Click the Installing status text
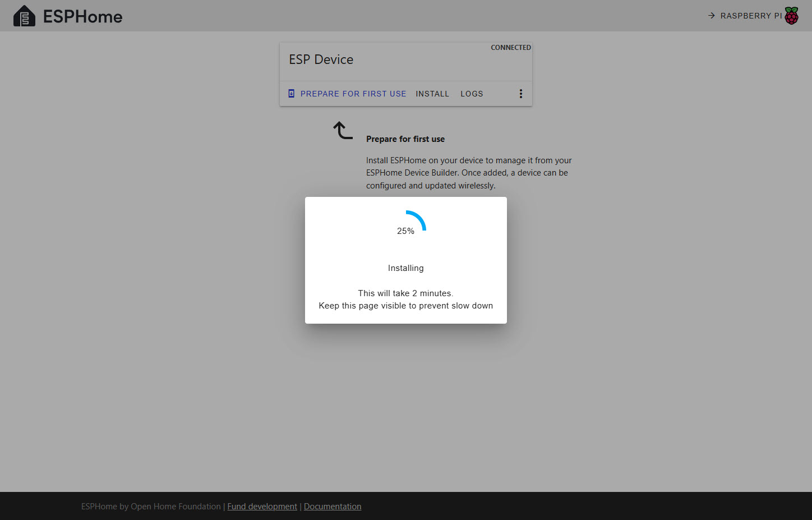 [x=405, y=268]
